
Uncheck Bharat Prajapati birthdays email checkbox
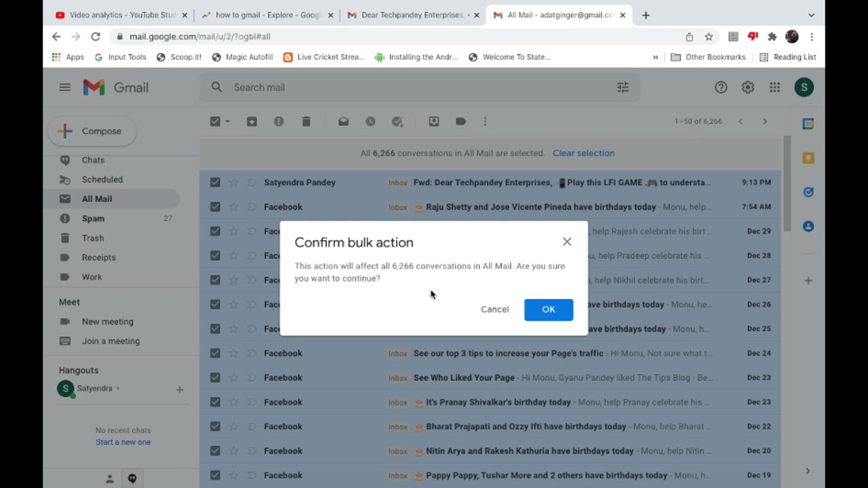[215, 426]
